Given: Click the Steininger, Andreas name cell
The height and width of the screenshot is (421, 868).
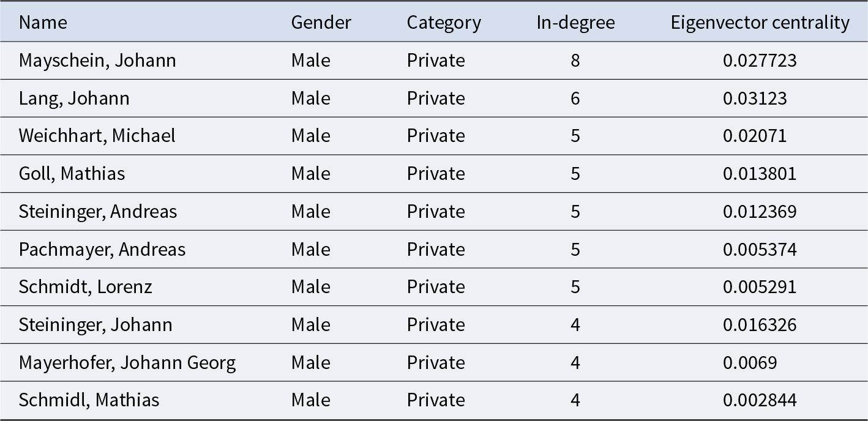Looking at the screenshot, I should pos(97,212).
